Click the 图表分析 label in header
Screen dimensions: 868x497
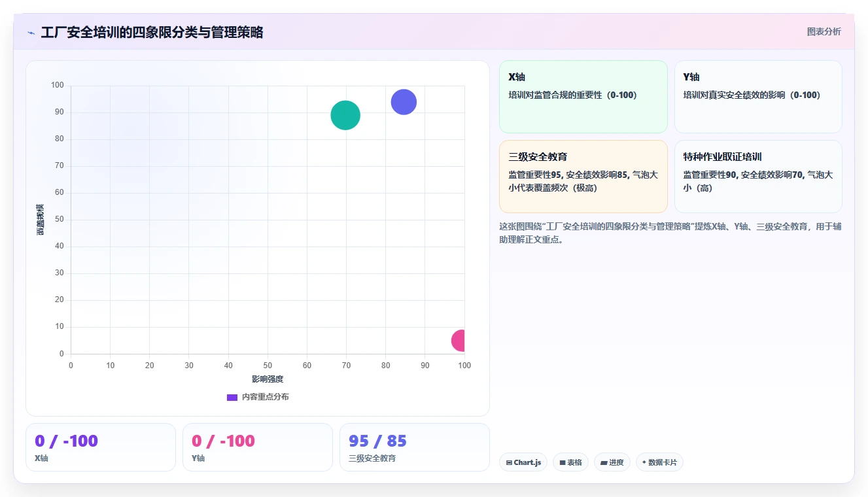[824, 31]
